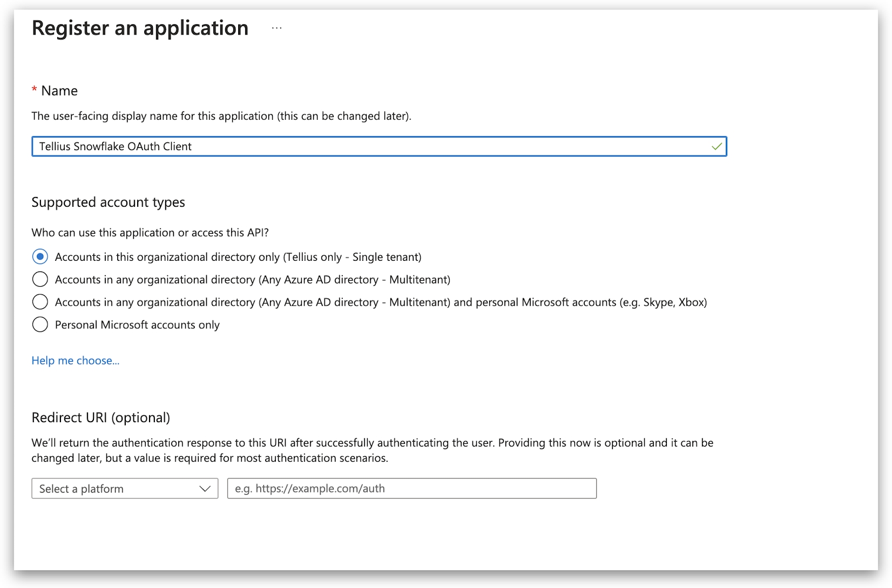Click the Redirect URI (optional) heading

pyautogui.click(x=100, y=417)
